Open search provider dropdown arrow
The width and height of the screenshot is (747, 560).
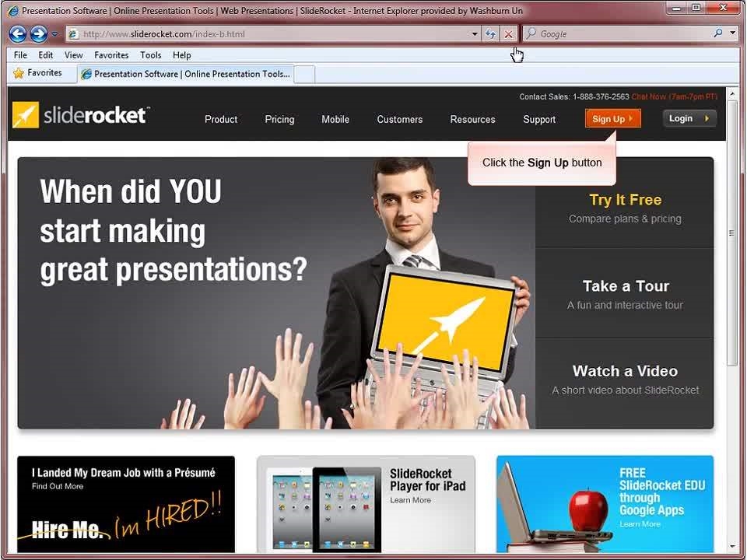(732, 33)
